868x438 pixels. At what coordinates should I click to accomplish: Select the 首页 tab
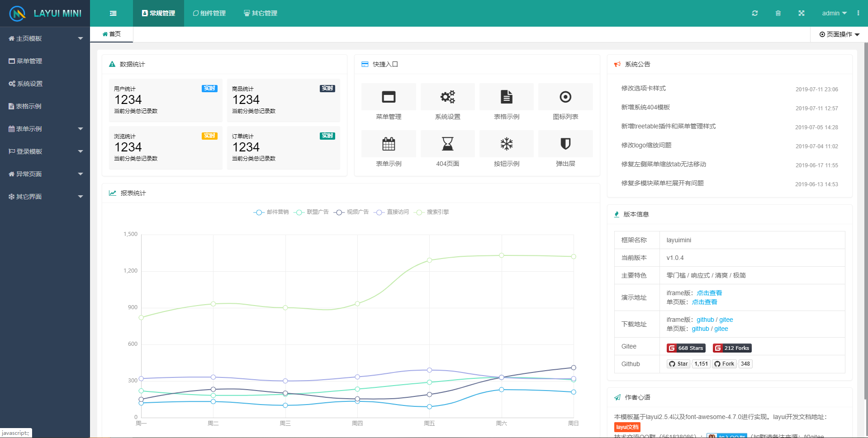(111, 34)
